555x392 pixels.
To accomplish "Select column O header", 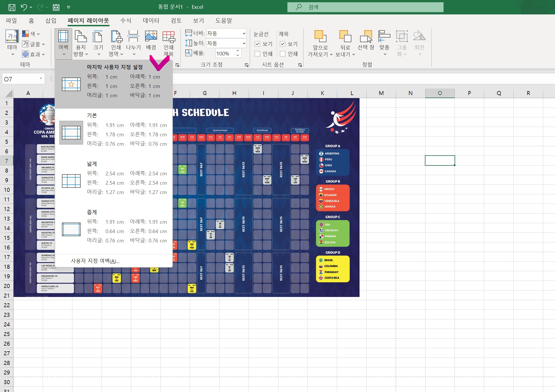I will 440,93.
